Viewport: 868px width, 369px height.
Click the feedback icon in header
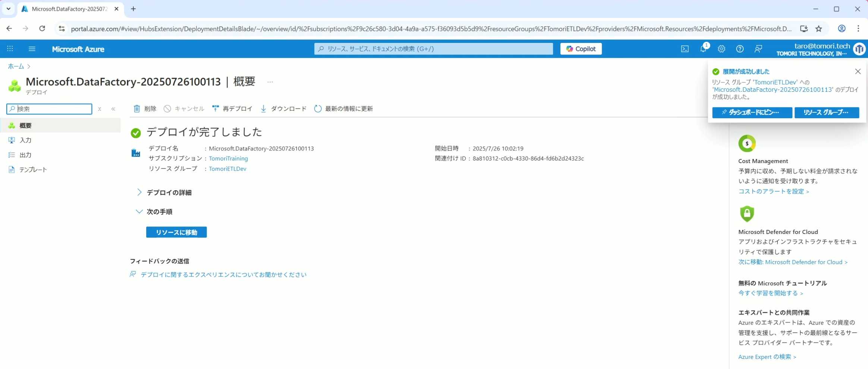(x=758, y=49)
